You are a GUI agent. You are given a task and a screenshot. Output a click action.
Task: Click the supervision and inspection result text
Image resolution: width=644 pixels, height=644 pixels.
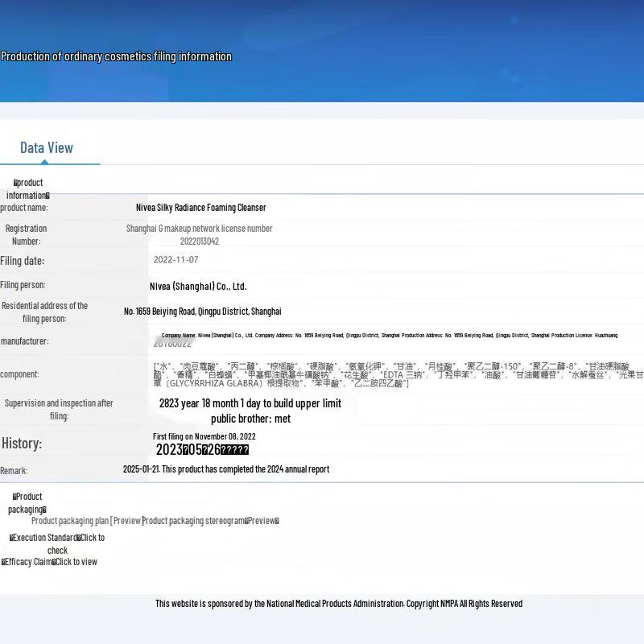click(x=250, y=411)
